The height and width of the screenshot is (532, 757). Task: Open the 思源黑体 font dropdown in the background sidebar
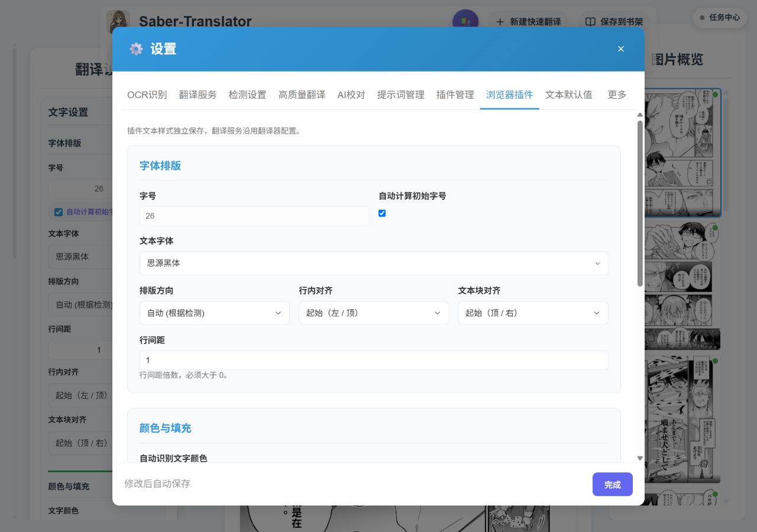click(80, 257)
